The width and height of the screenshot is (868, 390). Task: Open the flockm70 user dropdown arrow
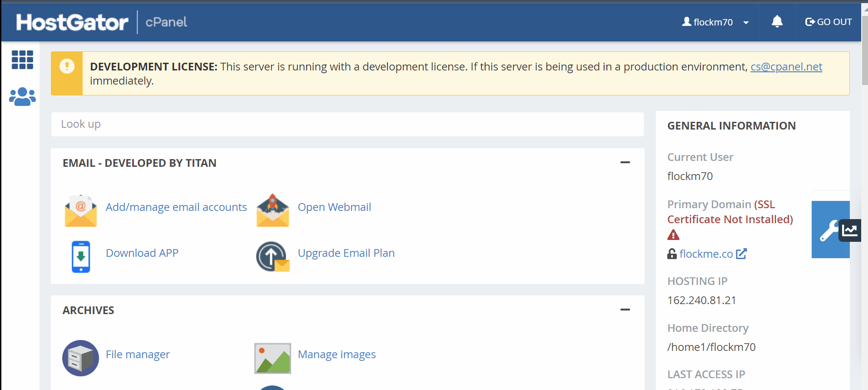pyautogui.click(x=746, y=22)
